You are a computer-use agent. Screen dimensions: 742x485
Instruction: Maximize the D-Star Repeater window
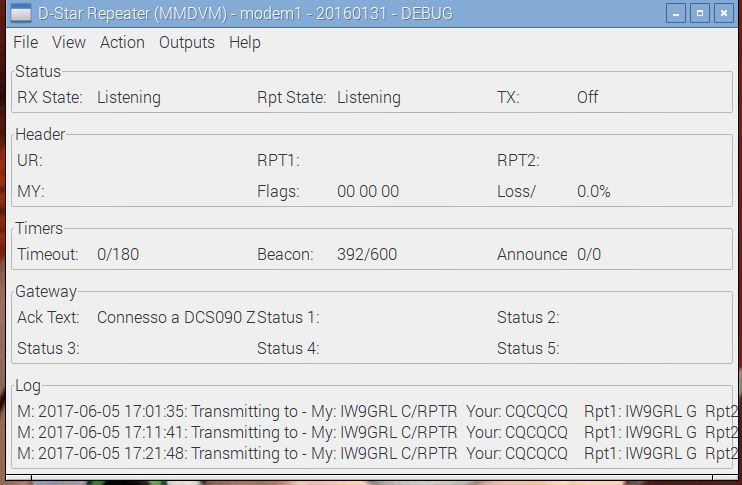[x=700, y=13]
